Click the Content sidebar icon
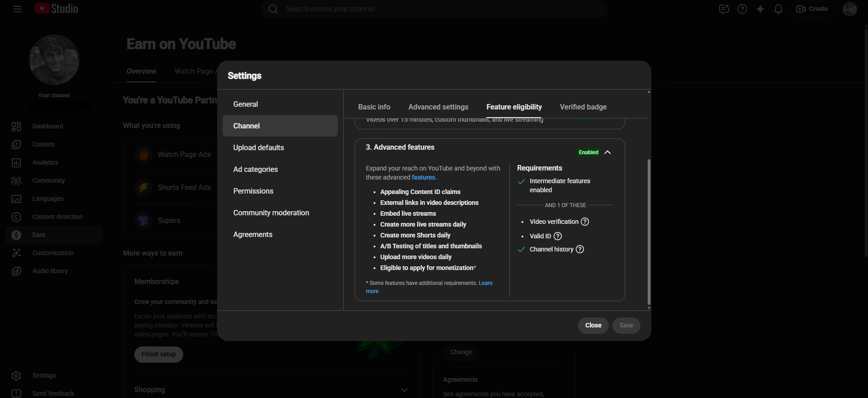The width and height of the screenshot is (868, 398). click(16, 145)
